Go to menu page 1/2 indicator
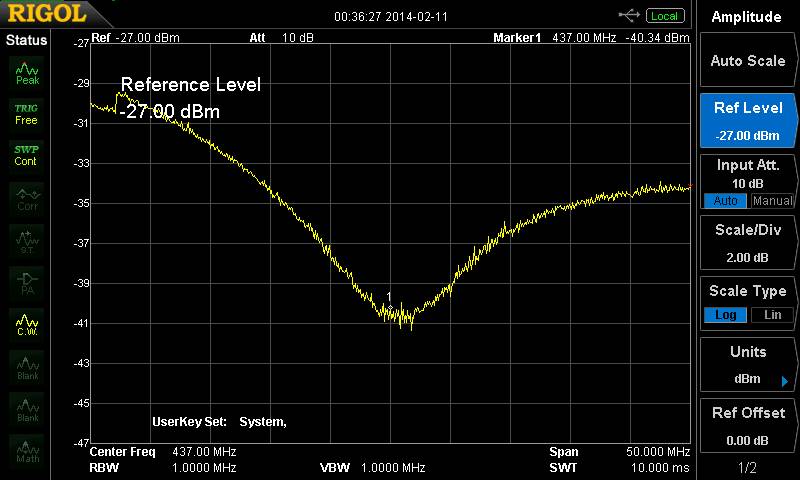This screenshot has width=800, height=480. pyautogui.click(x=747, y=468)
